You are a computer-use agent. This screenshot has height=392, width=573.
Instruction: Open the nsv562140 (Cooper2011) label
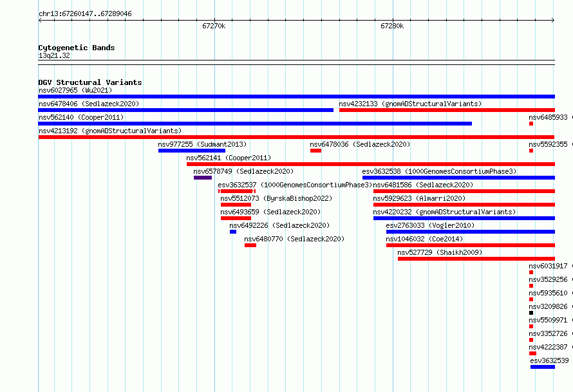(81, 117)
